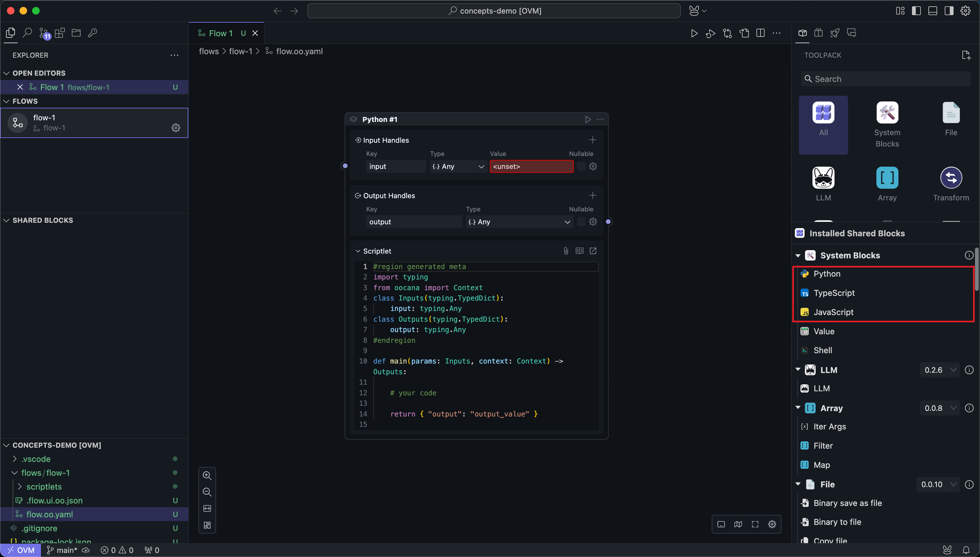
Task: Collapse the Scriptlet section
Action: (x=358, y=251)
